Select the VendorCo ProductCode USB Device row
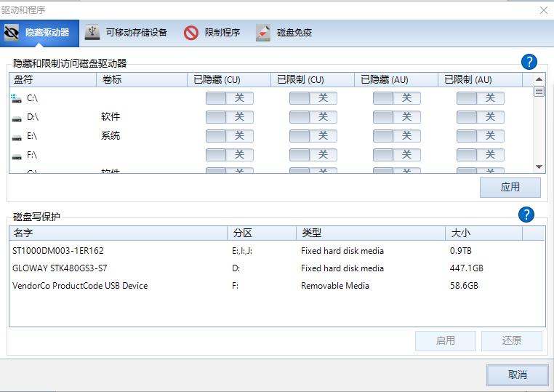Image resolution: width=554 pixels, height=392 pixels. [x=277, y=285]
